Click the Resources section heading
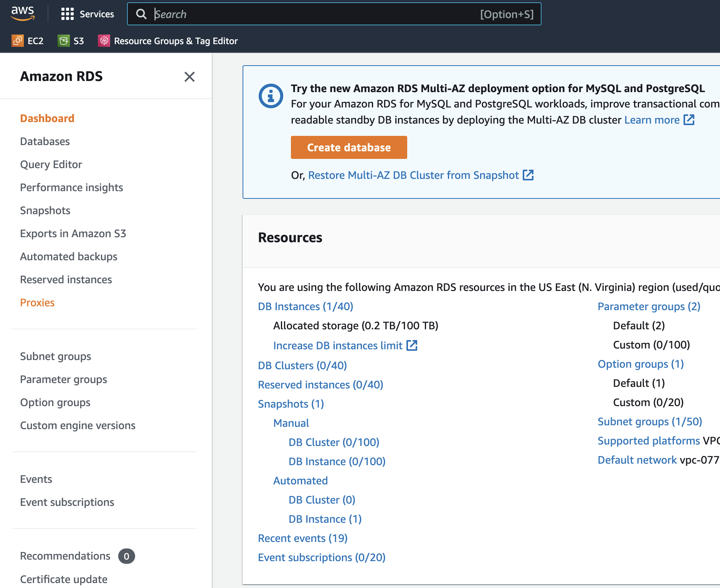The height and width of the screenshot is (588, 720). point(290,238)
